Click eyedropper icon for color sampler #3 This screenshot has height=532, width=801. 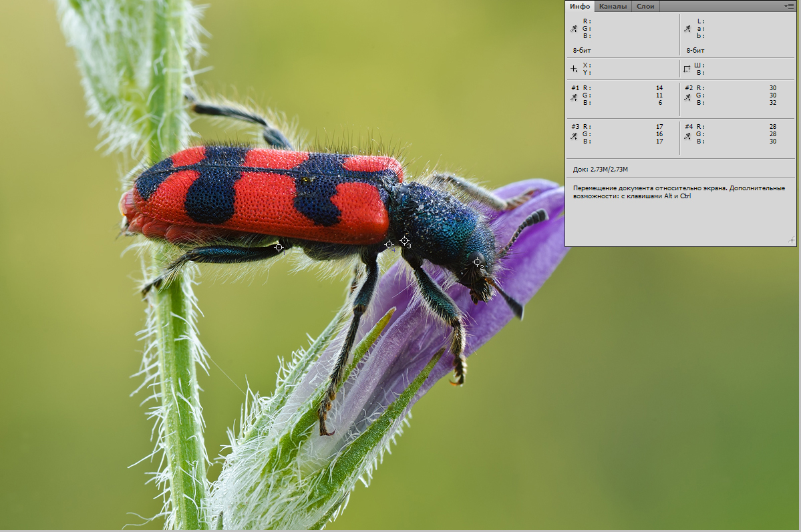[573, 136]
